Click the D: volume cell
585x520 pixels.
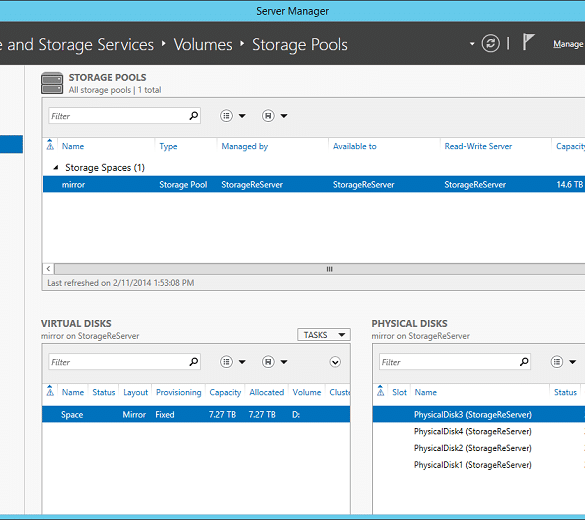(x=296, y=414)
